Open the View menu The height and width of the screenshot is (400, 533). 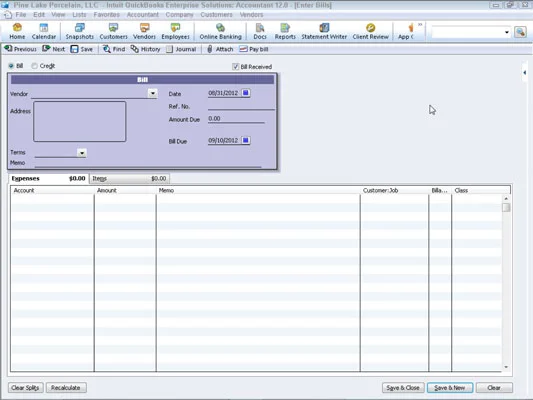[x=58, y=15]
